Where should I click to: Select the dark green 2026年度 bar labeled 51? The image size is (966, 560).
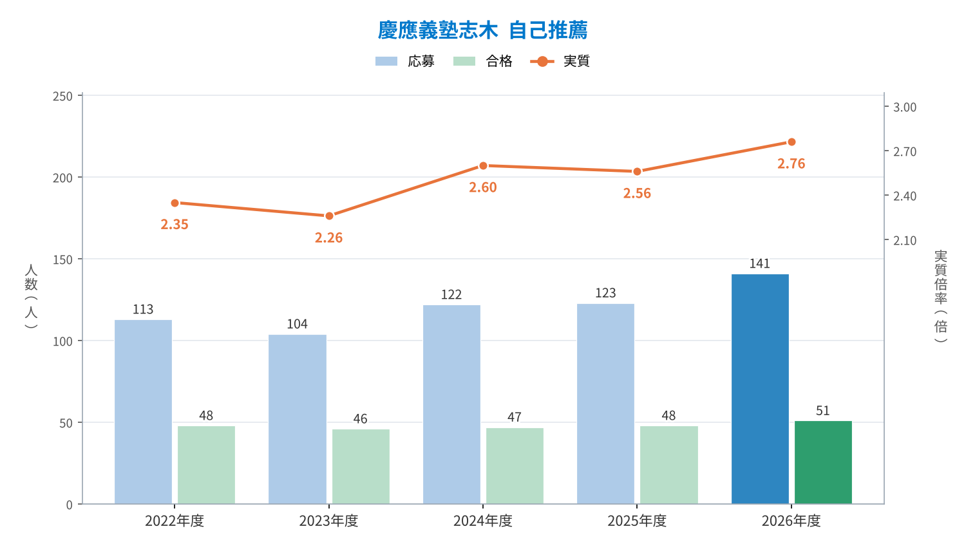tap(823, 462)
